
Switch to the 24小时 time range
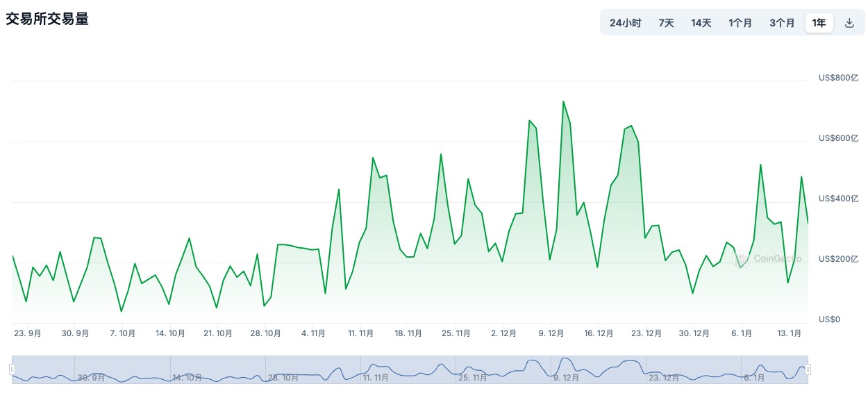click(x=625, y=23)
